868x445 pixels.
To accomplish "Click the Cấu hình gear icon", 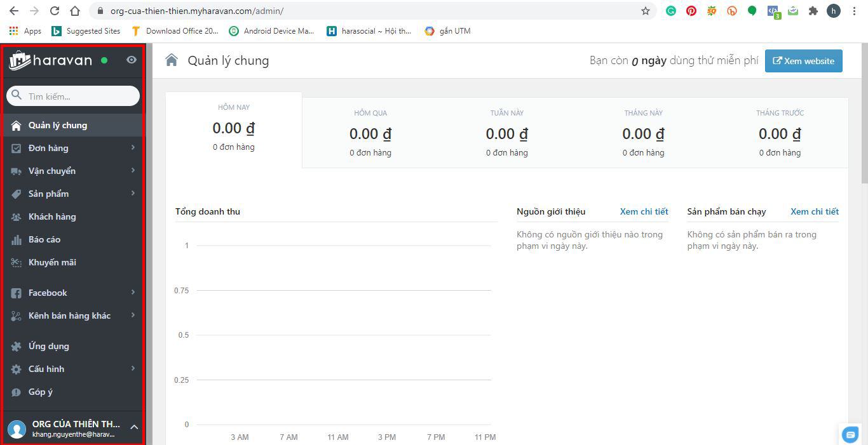I will tap(17, 369).
